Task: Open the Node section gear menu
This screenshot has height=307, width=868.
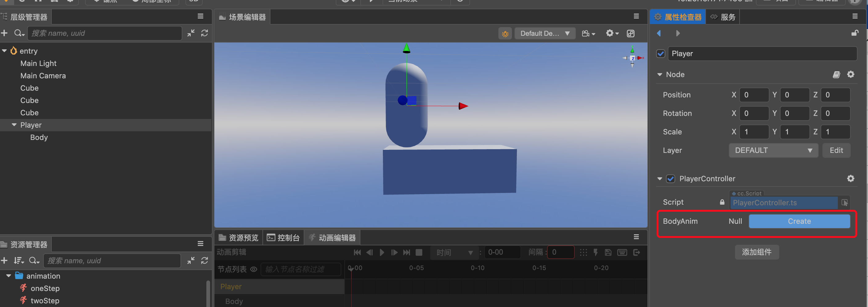Action: 850,74
